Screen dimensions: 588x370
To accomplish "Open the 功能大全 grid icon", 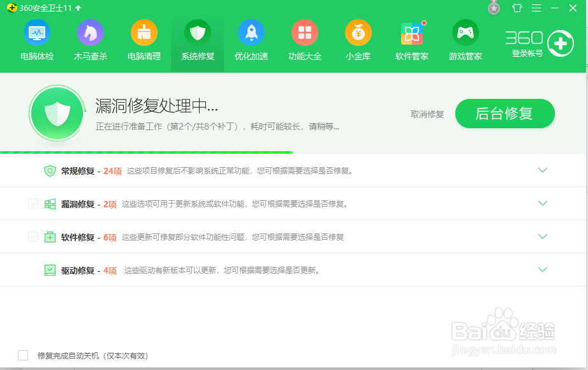I will [x=305, y=33].
